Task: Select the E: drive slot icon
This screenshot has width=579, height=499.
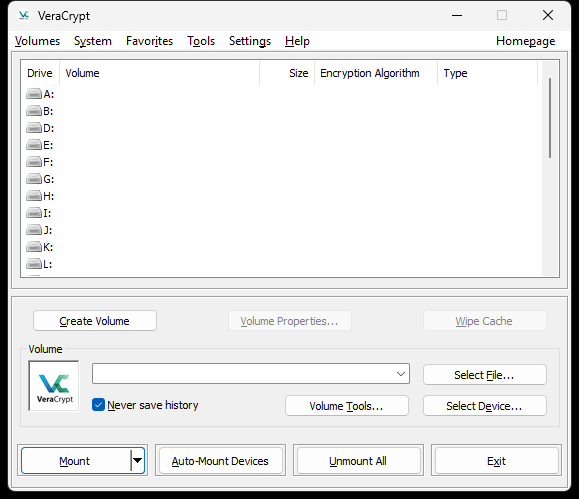Action: click(x=34, y=145)
